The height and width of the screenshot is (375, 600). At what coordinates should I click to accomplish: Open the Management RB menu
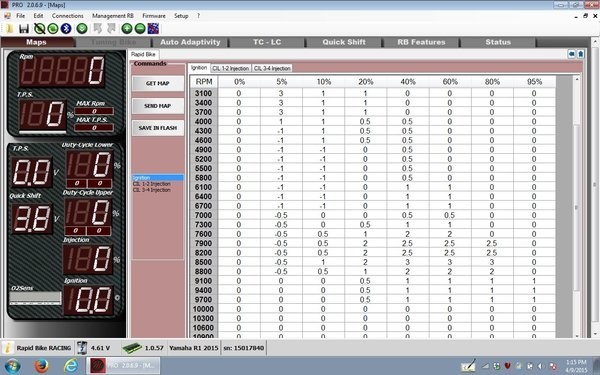[112, 16]
